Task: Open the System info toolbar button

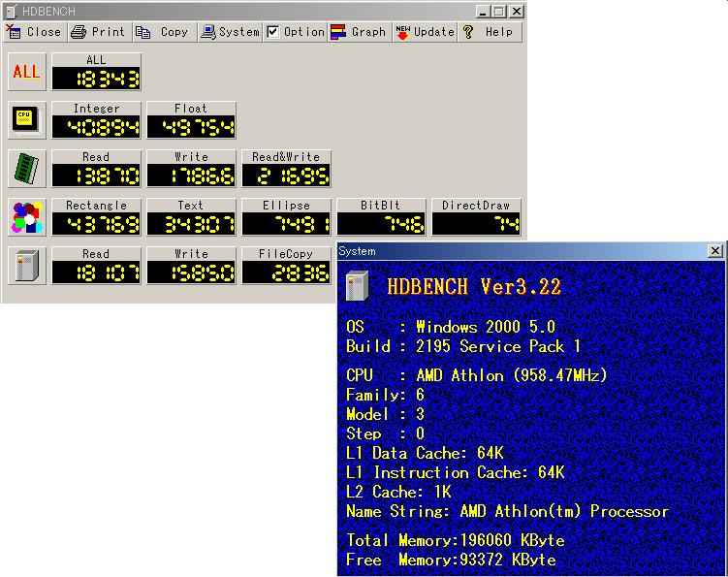Action: [230, 32]
